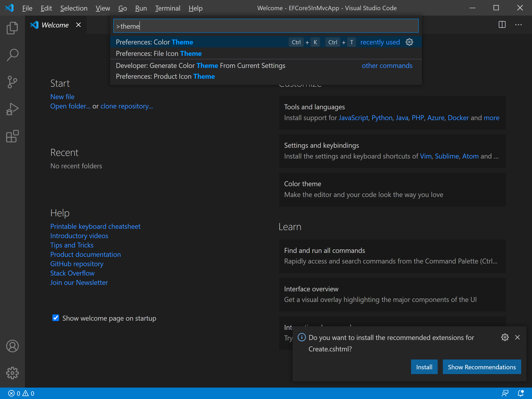Open editor More Actions ellipsis menu

pyautogui.click(x=518, y=25)
